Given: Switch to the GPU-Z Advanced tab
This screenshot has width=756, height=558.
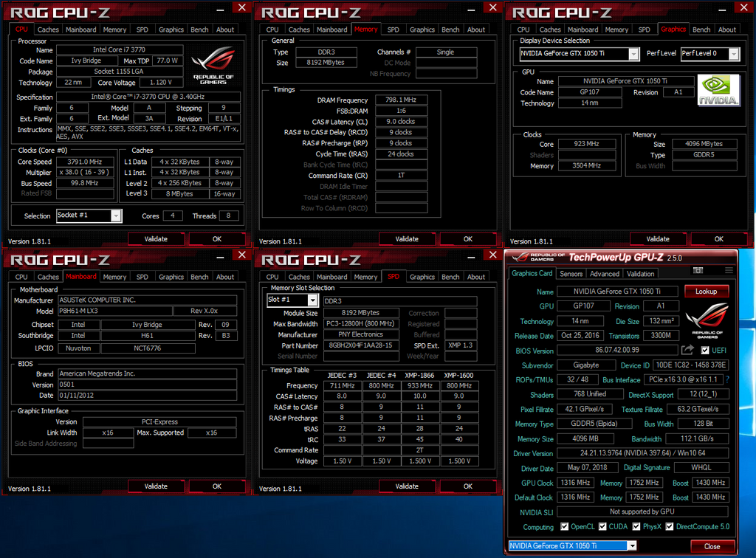Looking at the screenshot, I should click(605, 274).
